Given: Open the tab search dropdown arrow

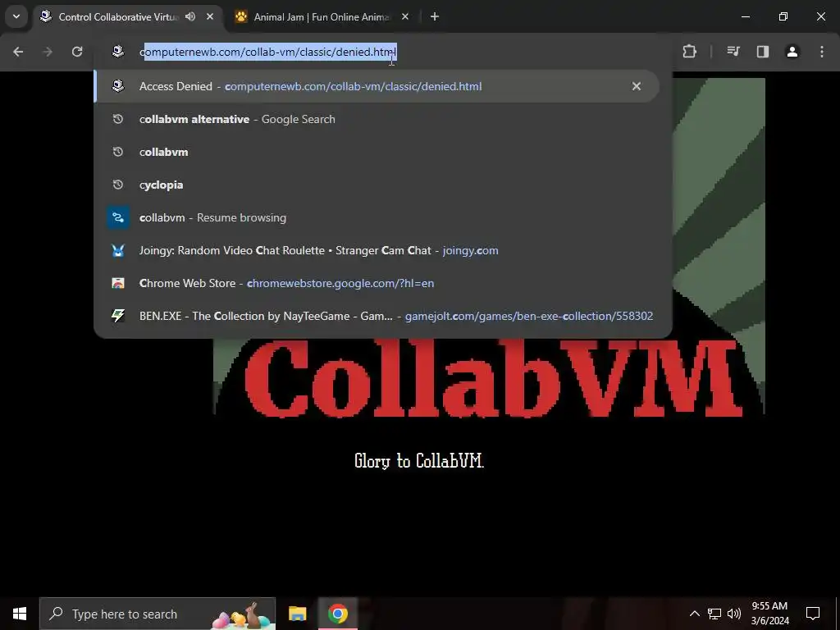Looking at the screenshot, I should click(16, 16).
